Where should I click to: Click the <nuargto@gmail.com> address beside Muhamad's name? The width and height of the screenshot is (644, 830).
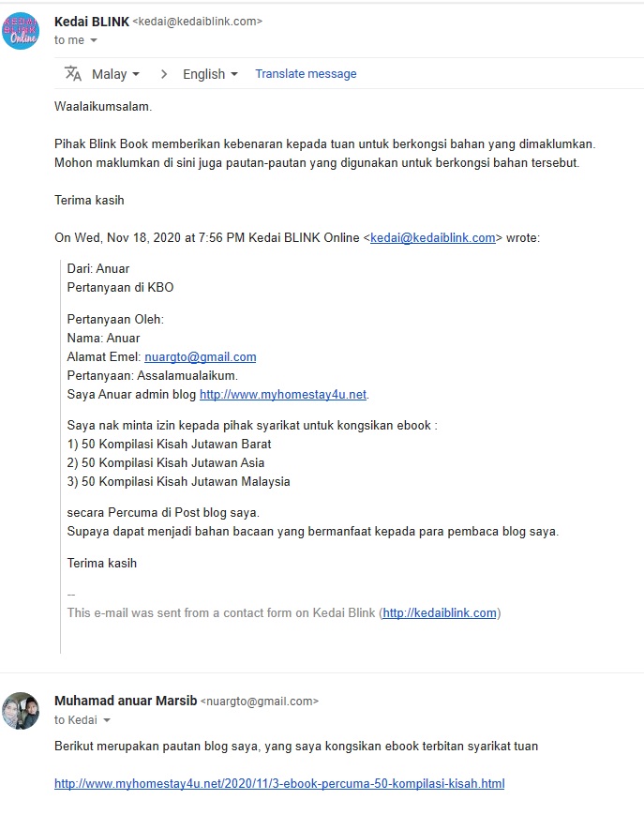pyautogui.click(x=260, y=702)
